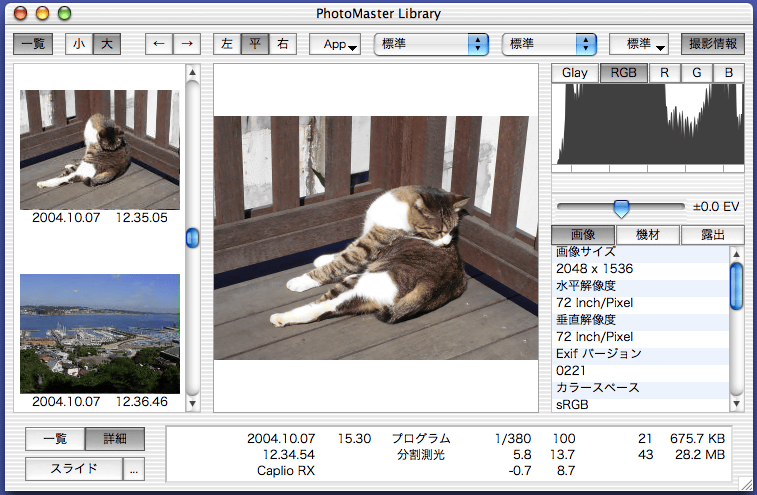Select the 垂直解像度 row
Image resolution: width=757 pixels, height=495 pixels.
point(640,320)
